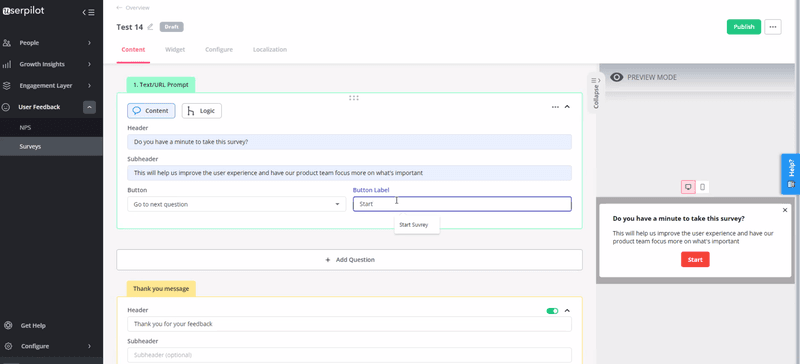The image size is (800, 364).
Task: Expand the People menu chevron
Action: click(89, 43)
